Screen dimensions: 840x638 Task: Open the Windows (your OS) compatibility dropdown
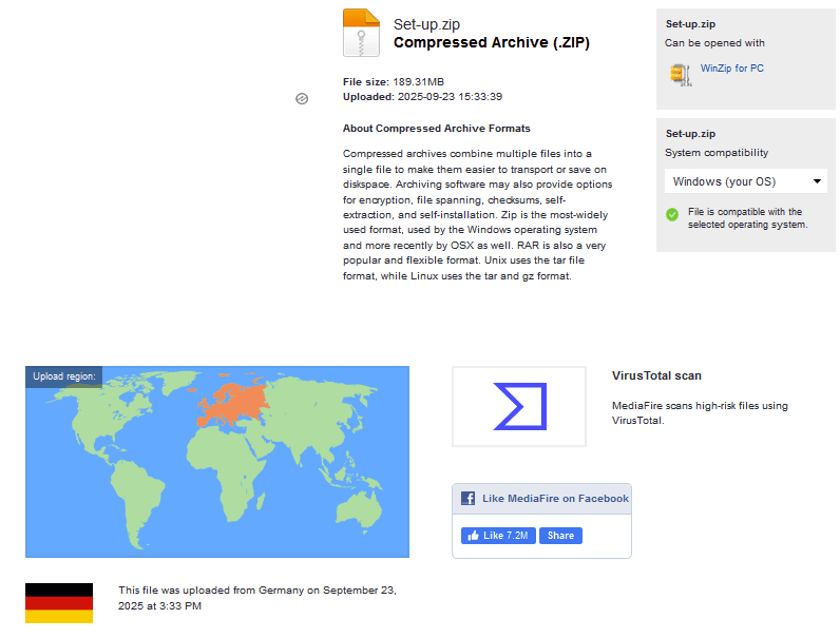(x=745, y=182)
